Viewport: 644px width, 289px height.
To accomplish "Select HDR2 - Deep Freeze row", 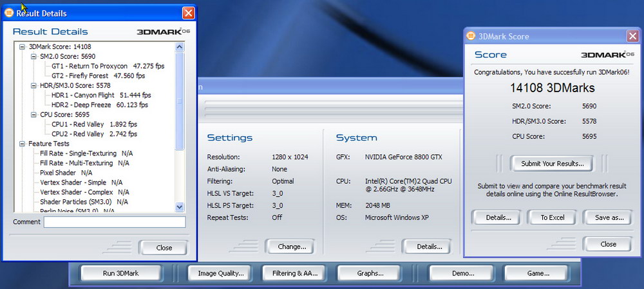I will click(x=100, y=105).
